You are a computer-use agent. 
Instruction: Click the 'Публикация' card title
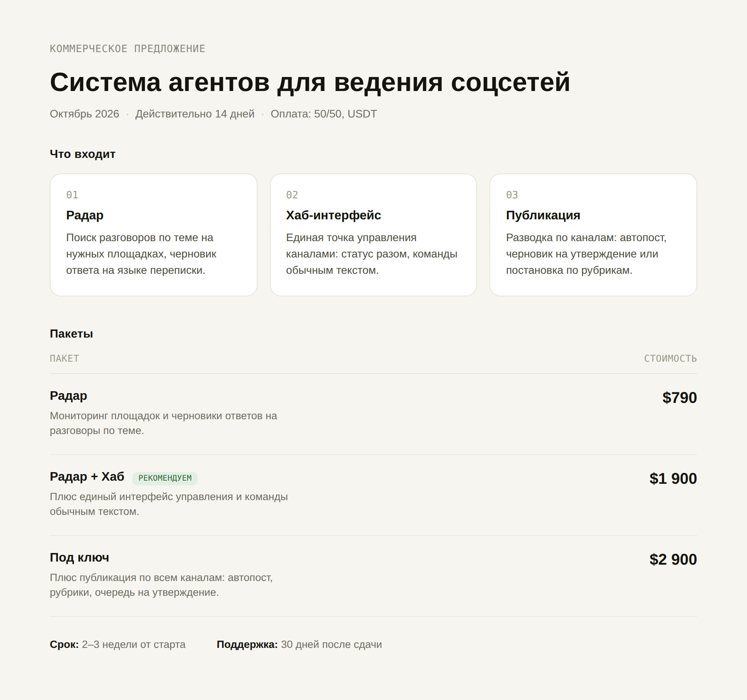click(x=543, y=215)
